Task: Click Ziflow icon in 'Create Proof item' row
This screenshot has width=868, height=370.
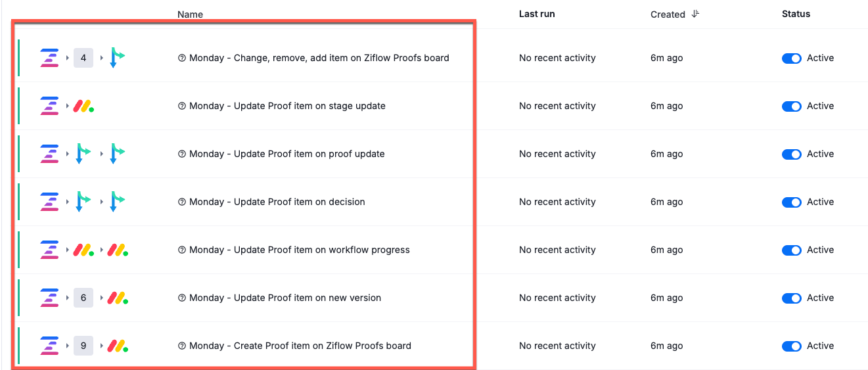Action: click(x=49, y=346)
